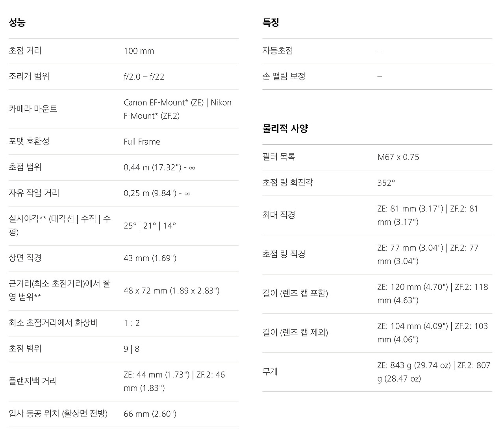The image size is (504, 444).
Task: Select the 66 mm entrance pupil value
Action: (x=150, y=414)
